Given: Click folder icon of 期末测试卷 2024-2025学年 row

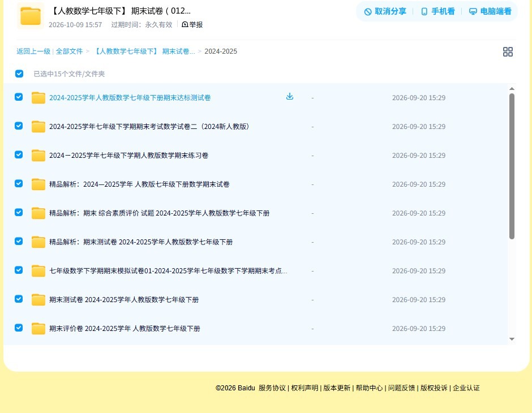Looking at the screenshot, I should [x=38, y=299].
